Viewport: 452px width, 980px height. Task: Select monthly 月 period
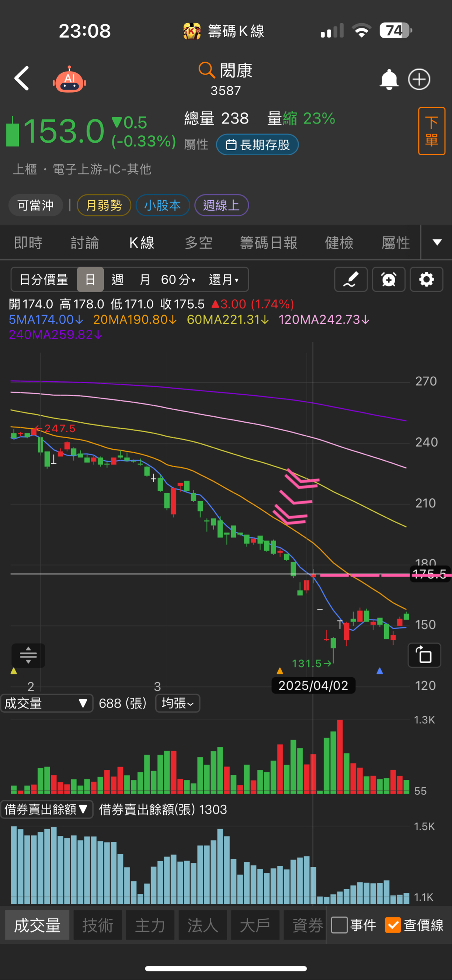[x=145, y=280]
